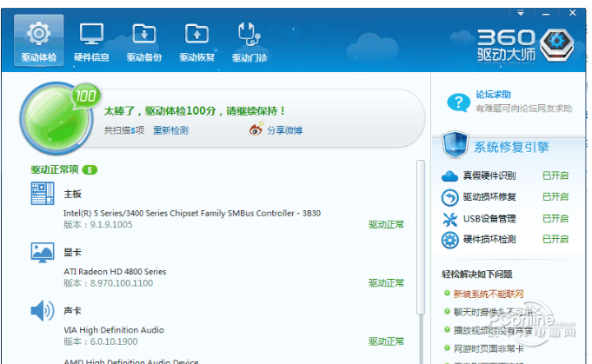Select the Intel SMBus Controller driver entry

(192, 213)
